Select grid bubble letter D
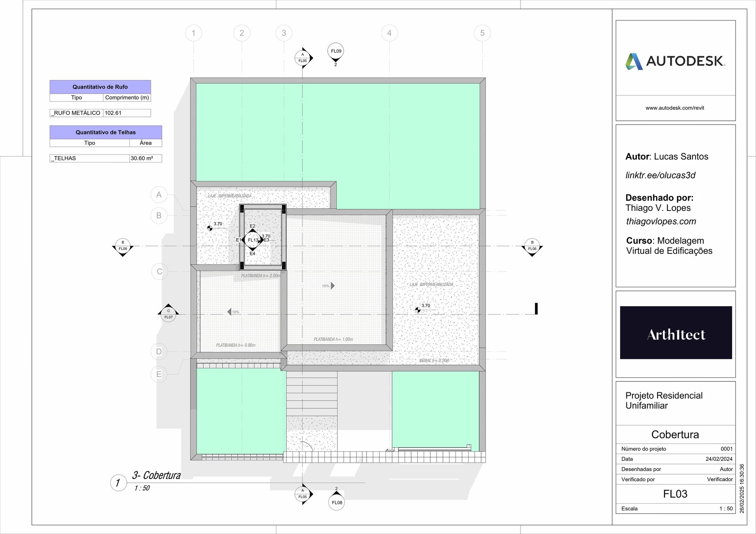756x534 pixels. (x=159, y=351)
